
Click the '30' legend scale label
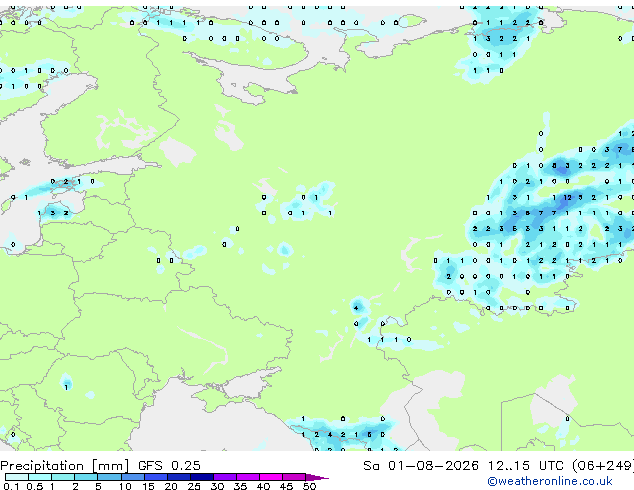pos(217,486)
